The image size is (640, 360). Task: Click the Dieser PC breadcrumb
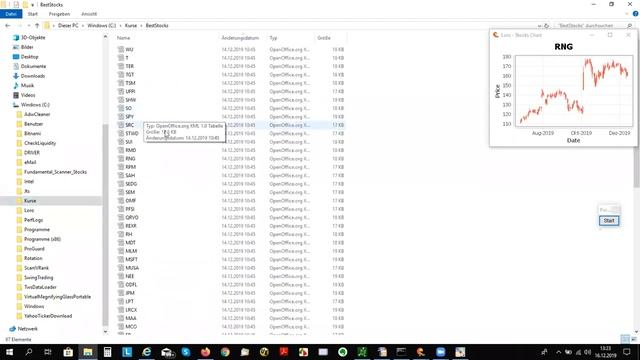[68, 25]
